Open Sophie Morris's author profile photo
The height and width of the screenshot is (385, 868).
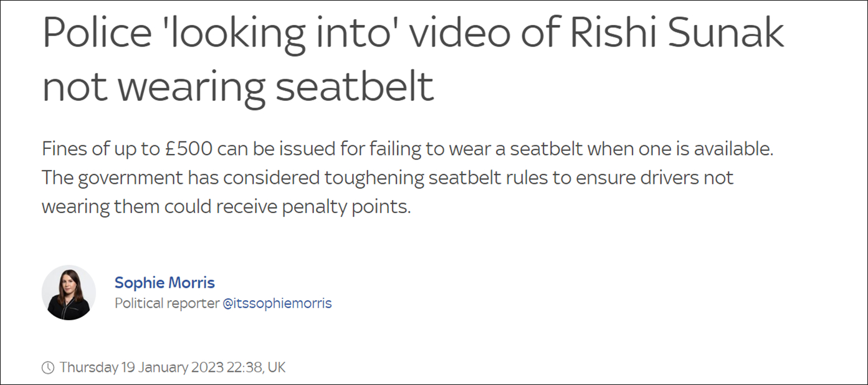69,292
